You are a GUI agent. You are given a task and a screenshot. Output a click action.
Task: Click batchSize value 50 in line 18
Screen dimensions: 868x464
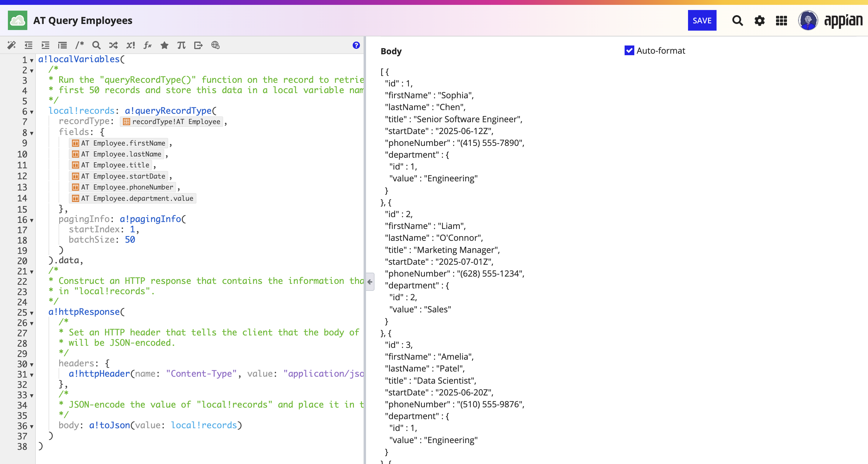[130, 239]
